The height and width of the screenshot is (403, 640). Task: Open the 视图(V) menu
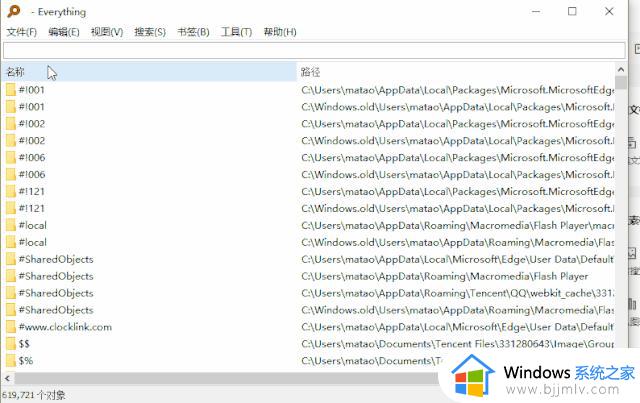[107, 32]
